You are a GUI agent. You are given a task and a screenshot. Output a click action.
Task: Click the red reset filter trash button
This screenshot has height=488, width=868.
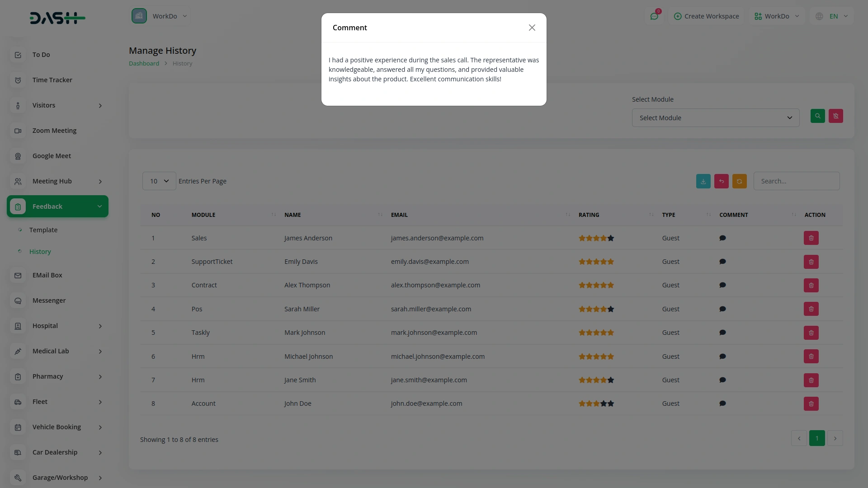[x=835, y=116]
